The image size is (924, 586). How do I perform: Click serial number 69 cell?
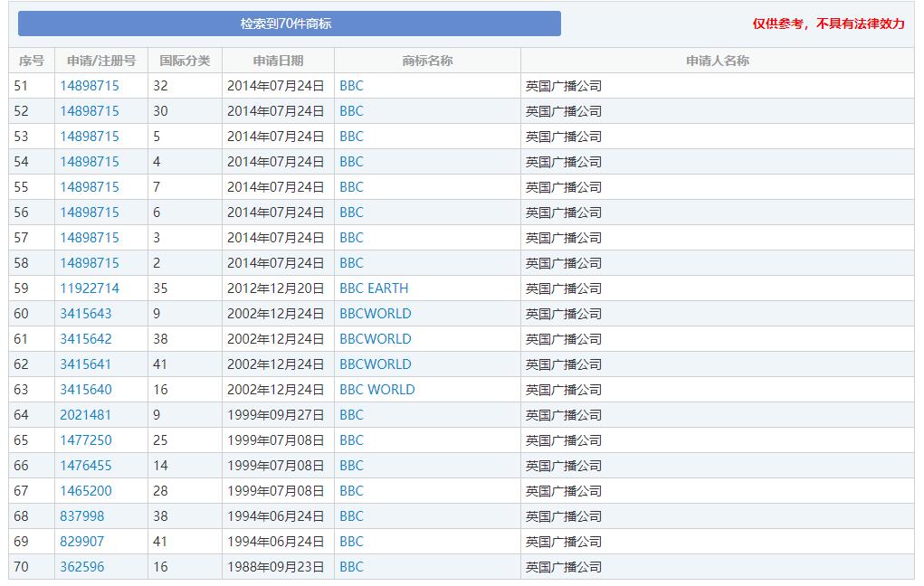pyautogui.click(x=32, y=542)
